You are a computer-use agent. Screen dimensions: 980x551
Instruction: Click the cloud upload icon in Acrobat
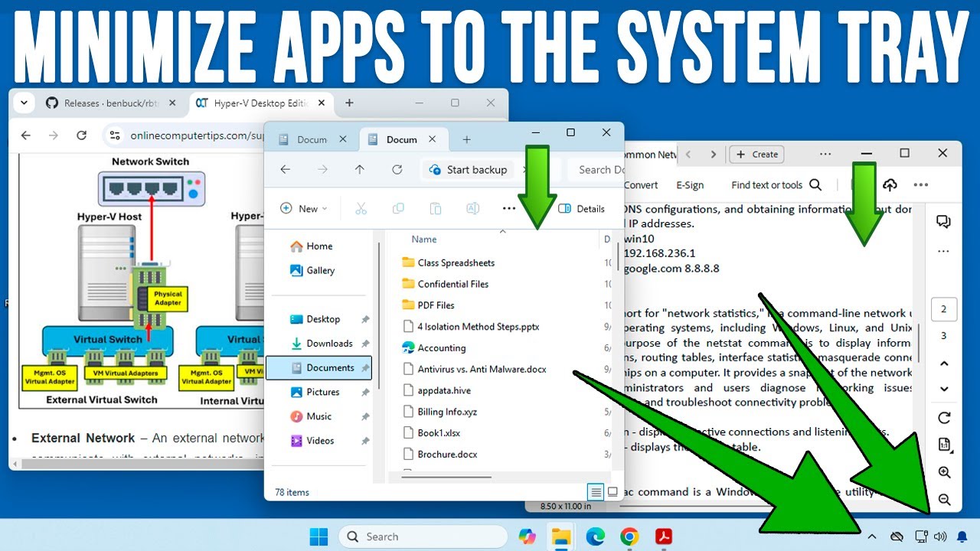tap(890, 184)
